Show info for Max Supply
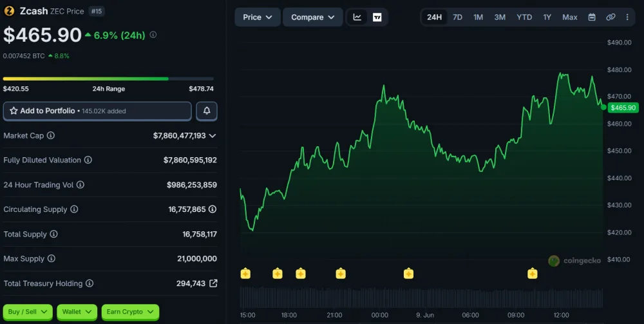The height and width of the screenshot is (324, 644). tap(51, 259)
